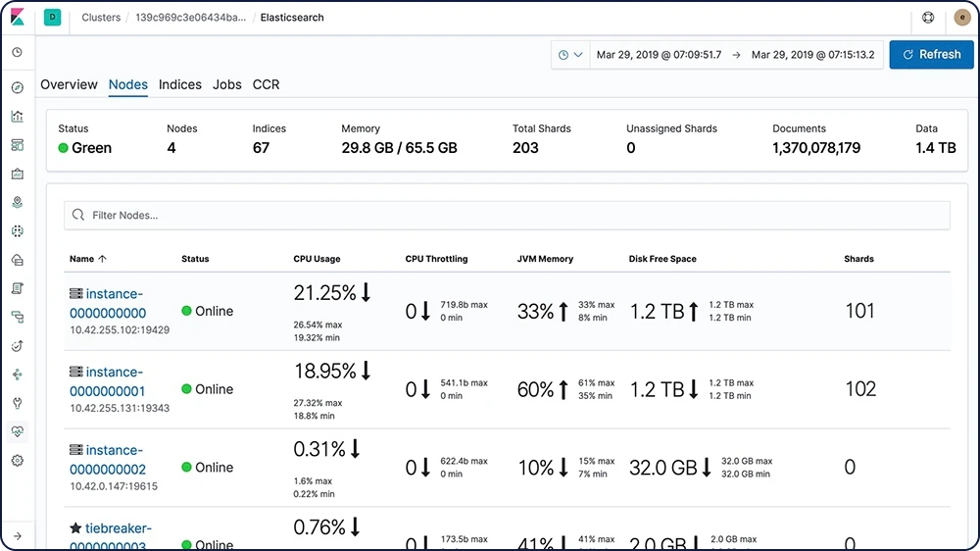Click the server icon beside instance-0000000000
This screenshot has width=980, height=551.
[x=76, y=293]
